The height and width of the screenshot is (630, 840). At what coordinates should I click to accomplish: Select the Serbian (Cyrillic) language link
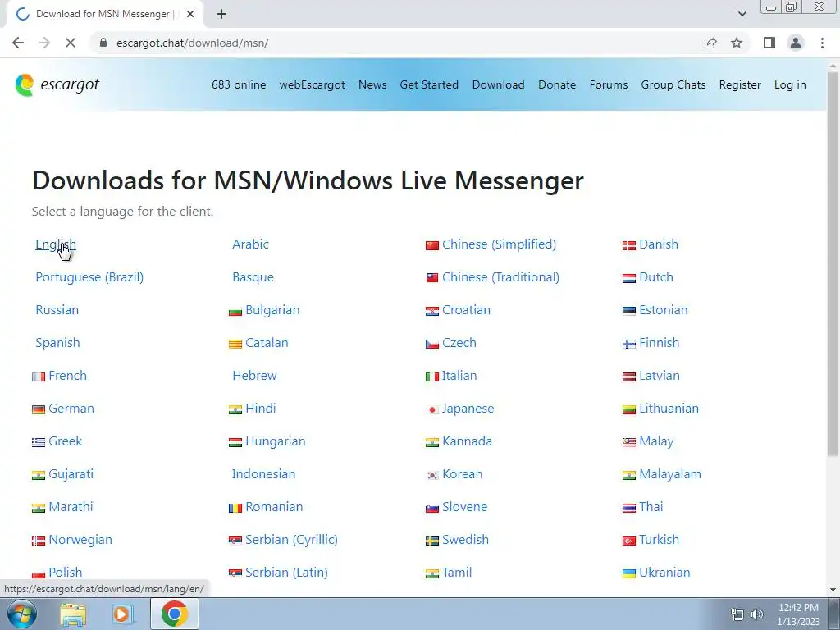291,540
